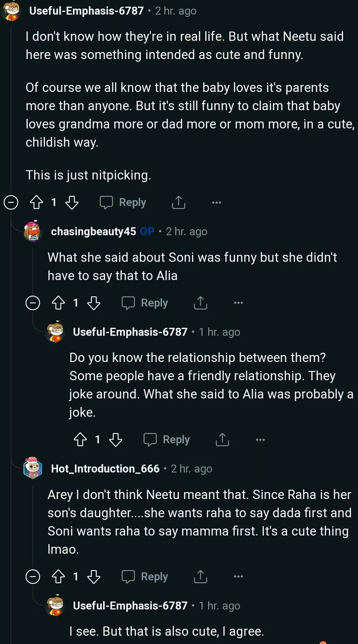Image resolution: width=358 pixels, height=644 pixels.
Task: Share the top comment about Neetu
Action: [x=179, y=202]
